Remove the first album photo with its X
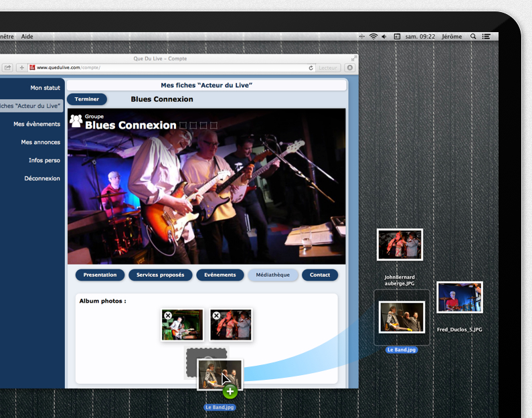 (x=167, y=316)
